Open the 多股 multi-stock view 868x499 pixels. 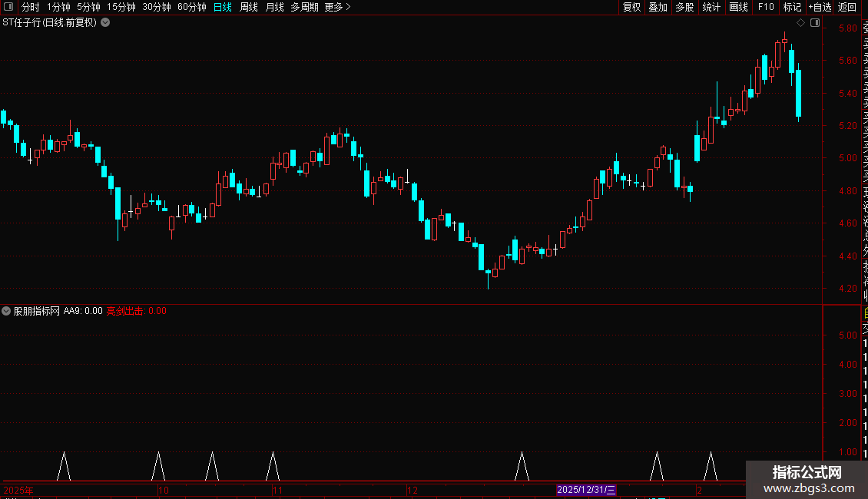click(684, 7)
